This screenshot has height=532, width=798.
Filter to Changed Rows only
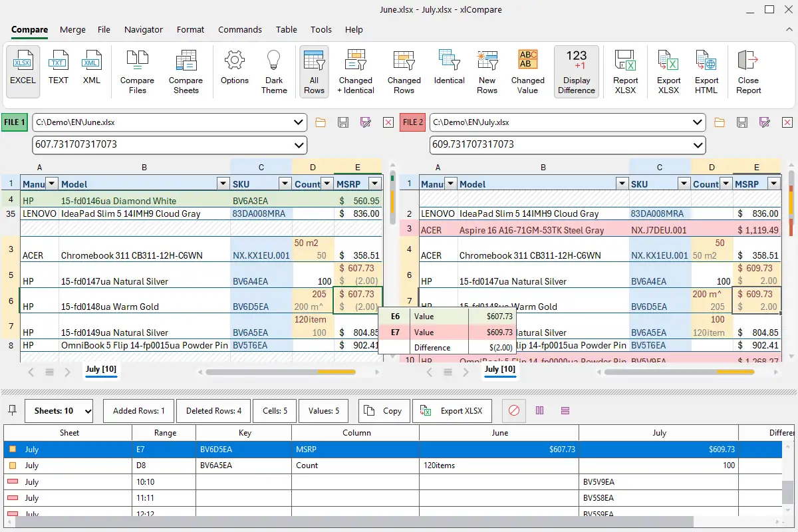(404, 72)
